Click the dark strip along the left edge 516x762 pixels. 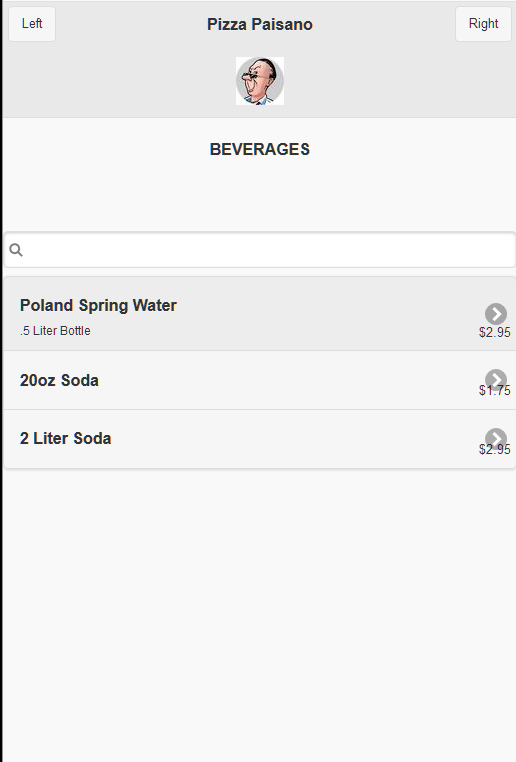point(1,381)
